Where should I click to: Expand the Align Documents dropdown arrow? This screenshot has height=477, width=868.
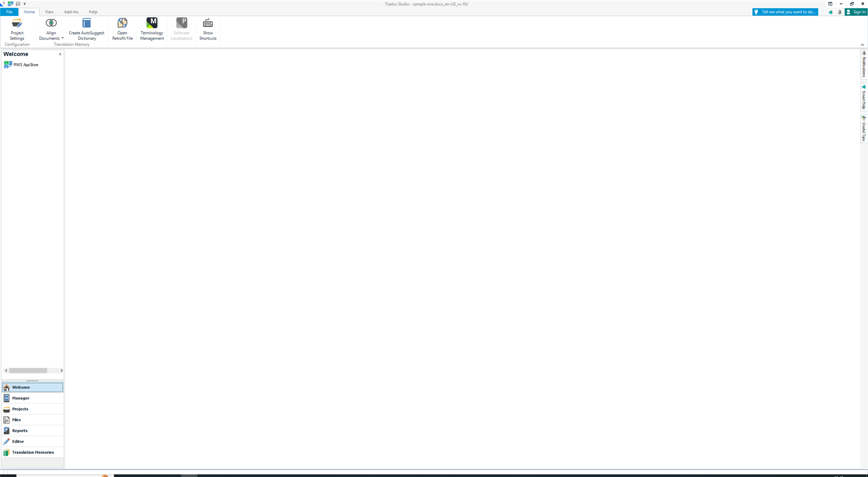point(62,38)
